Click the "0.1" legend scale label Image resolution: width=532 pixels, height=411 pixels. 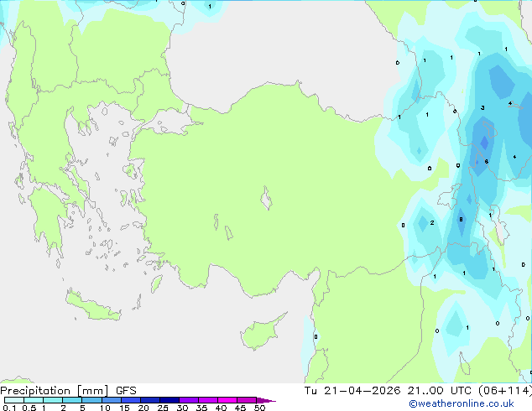click(x=9, y=408)
